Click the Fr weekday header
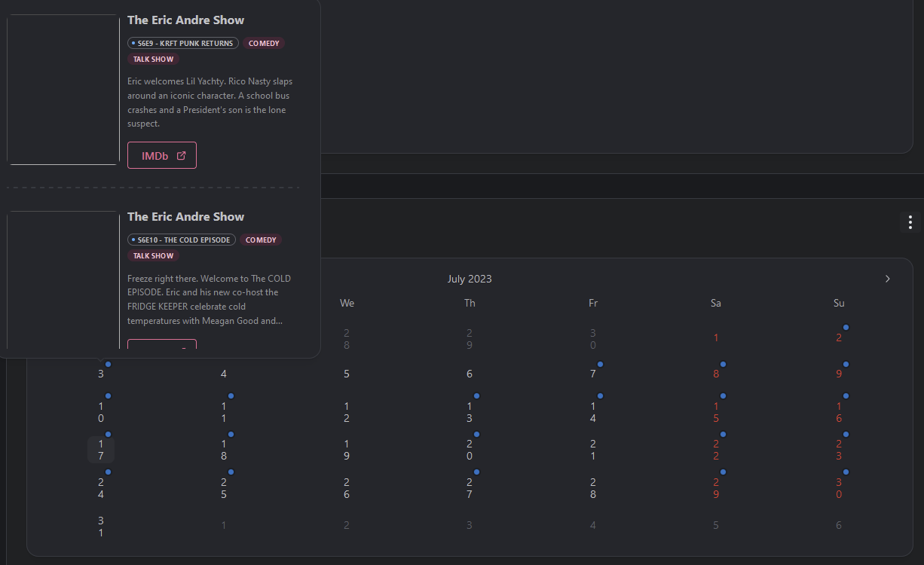Image resolution: width=924 pixels, height=565 pixels. click(x=593, y=303)
